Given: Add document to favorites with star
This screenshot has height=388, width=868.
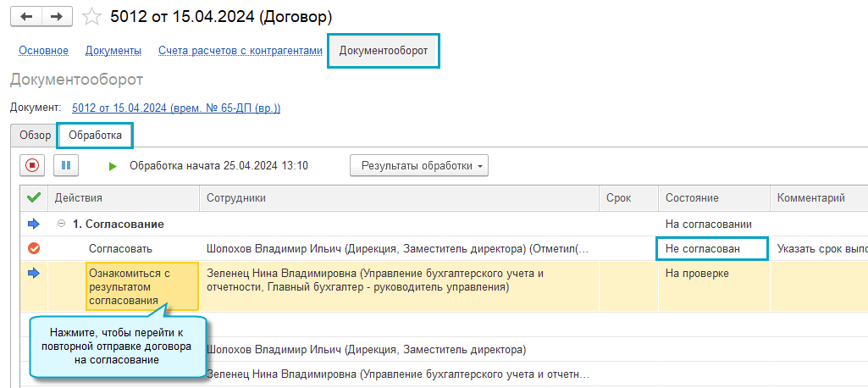Looking at the screenshot, I should click(94, 17).
